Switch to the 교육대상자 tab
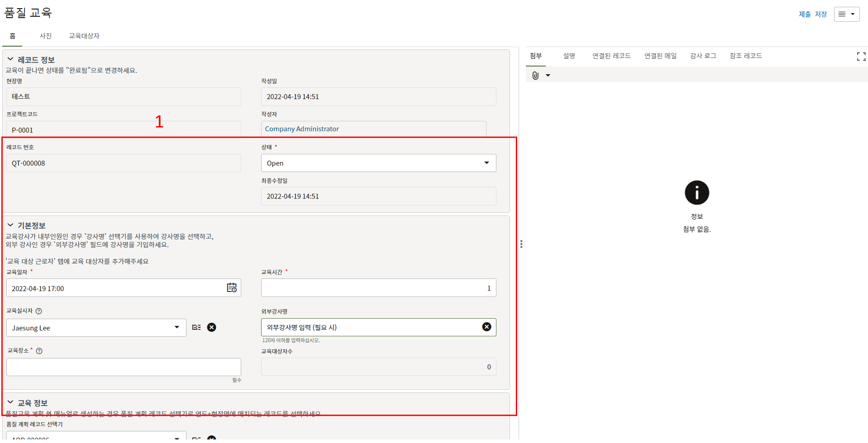This screenshot has width=868, height=443. point(84,36)
